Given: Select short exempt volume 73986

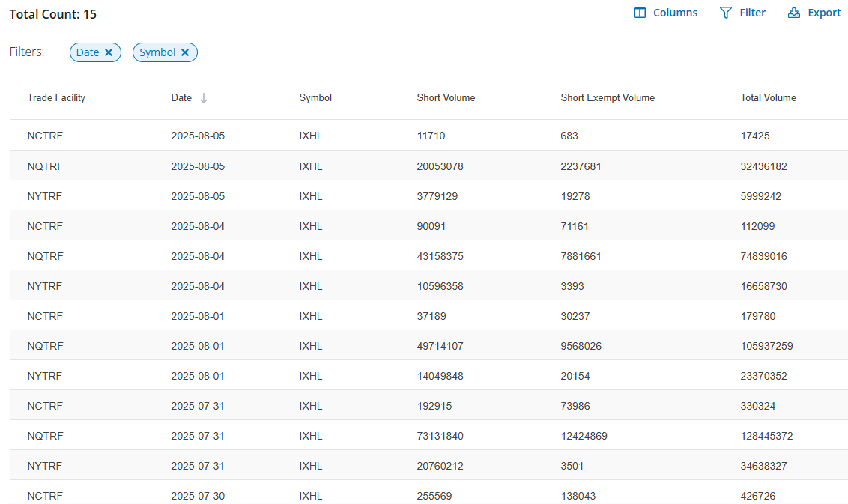Looking at the screenshot, I should (575, 406).
